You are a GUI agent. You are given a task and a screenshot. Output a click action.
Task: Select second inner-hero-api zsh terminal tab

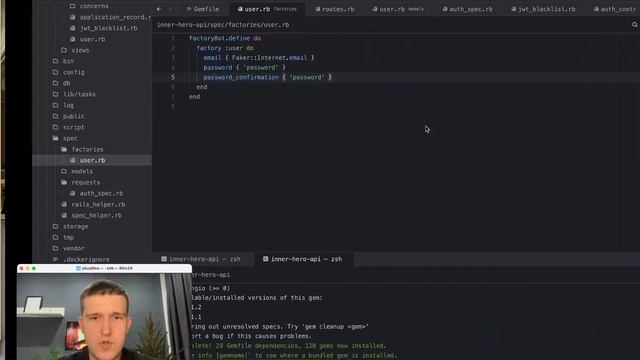point(303,259)
